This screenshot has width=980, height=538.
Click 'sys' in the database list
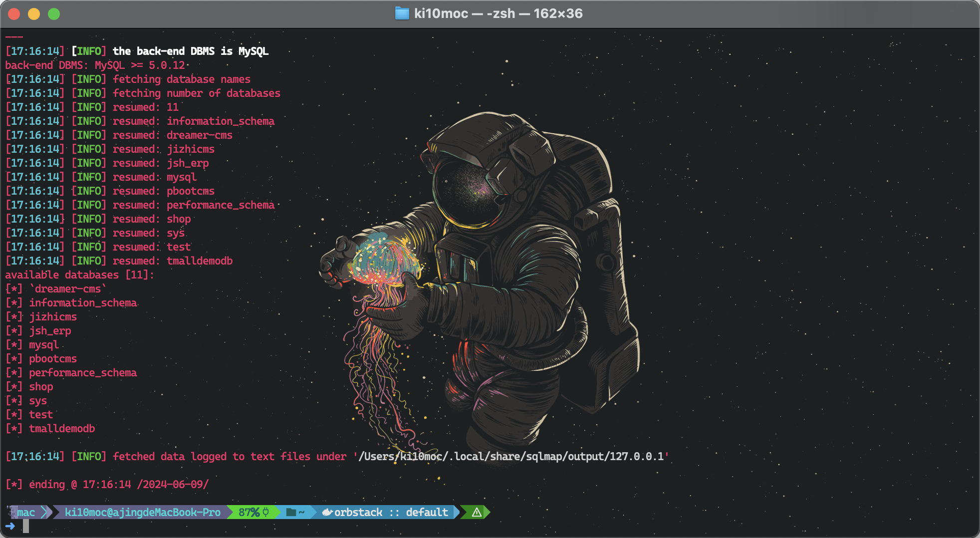coord(38,401)
